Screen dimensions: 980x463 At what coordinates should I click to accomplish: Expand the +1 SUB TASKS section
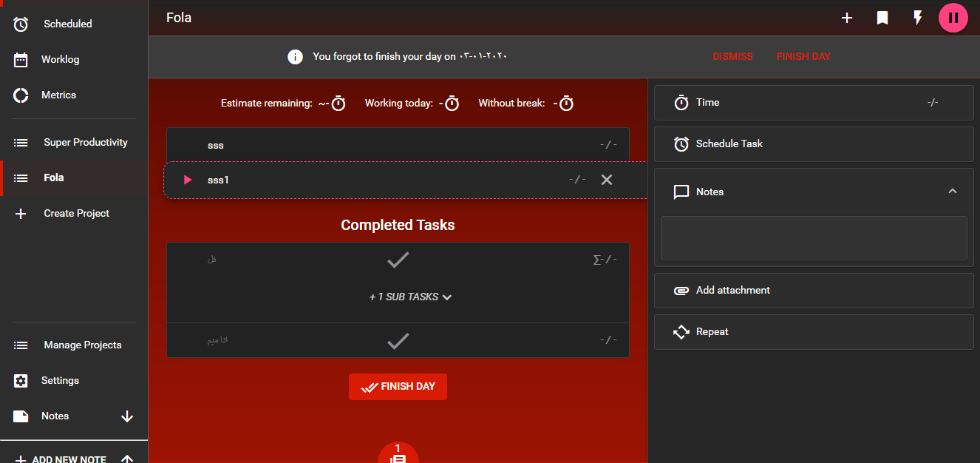pos(410,296)
